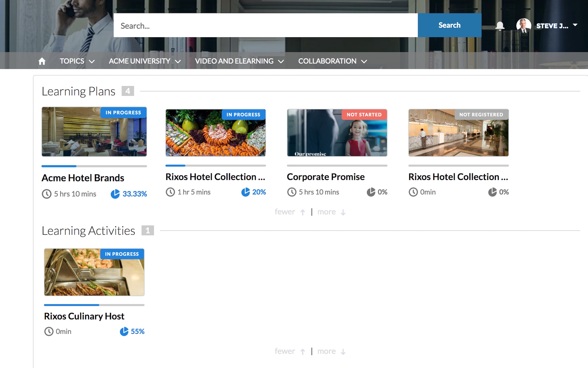The width and height of the screenshot is (588, 368).
Task: Open the Collaboration menu
Action: (x=332, y=61)
